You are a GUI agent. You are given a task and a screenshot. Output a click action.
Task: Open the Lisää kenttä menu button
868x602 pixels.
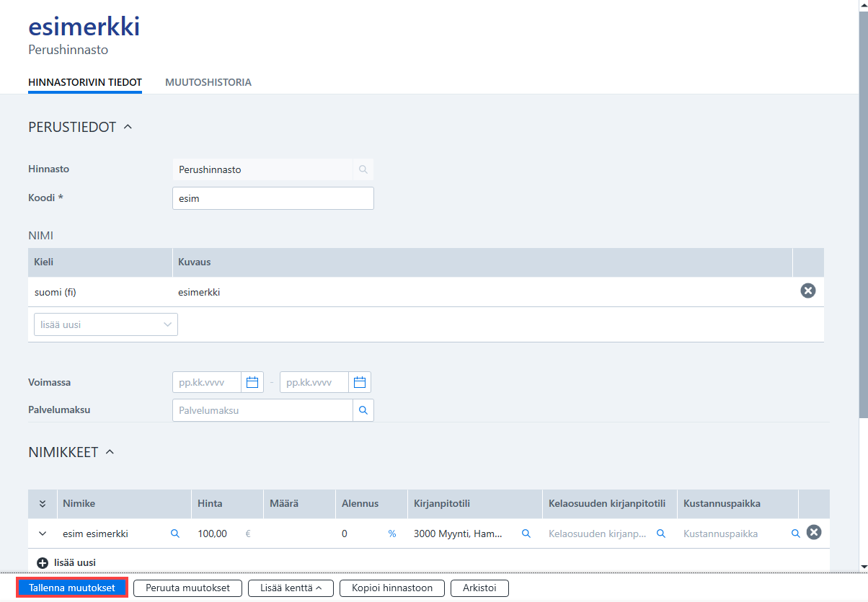[x=291, y=588]
